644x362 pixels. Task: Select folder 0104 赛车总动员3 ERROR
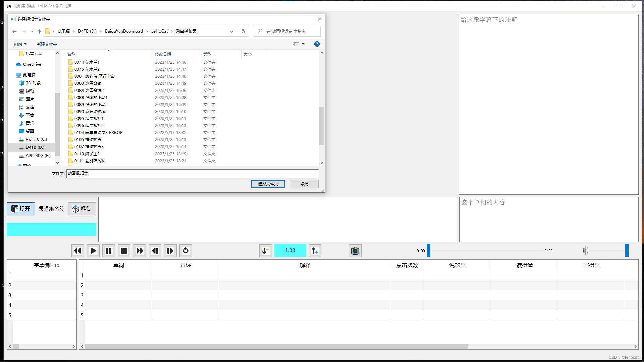[99, 133]
